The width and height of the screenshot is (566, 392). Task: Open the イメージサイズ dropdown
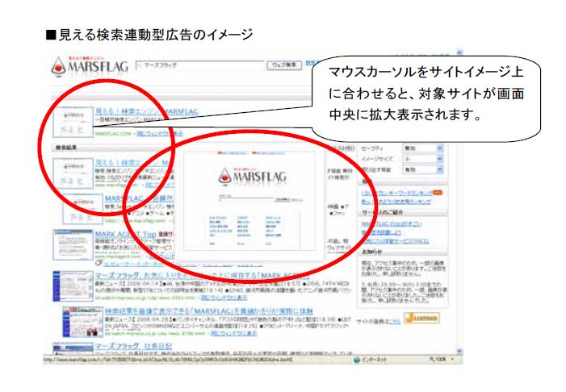coord(423,159)
